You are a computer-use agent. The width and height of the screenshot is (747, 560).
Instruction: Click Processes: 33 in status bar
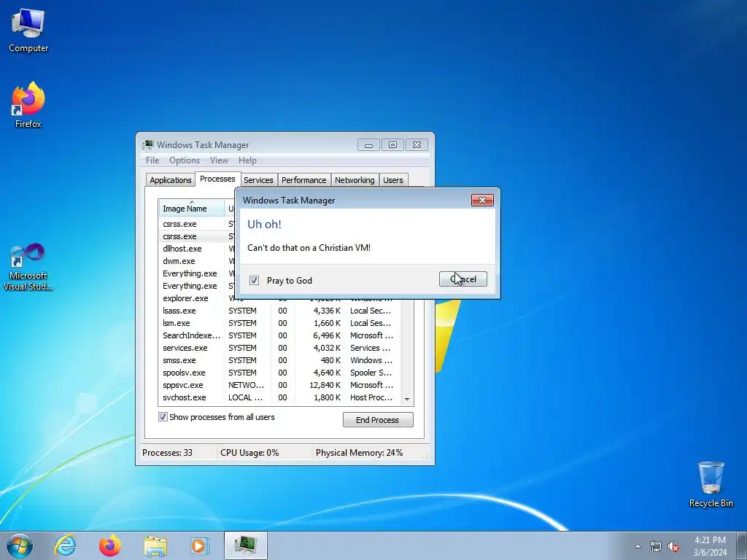pyautogui.click(x=167, y=452)
